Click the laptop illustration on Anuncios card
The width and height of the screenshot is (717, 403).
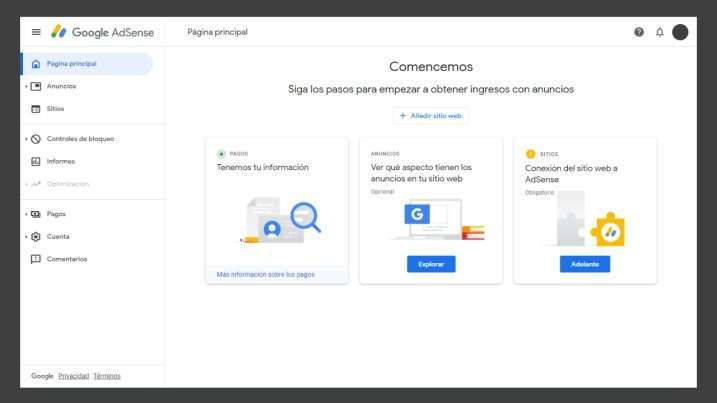tap(438, 220)
